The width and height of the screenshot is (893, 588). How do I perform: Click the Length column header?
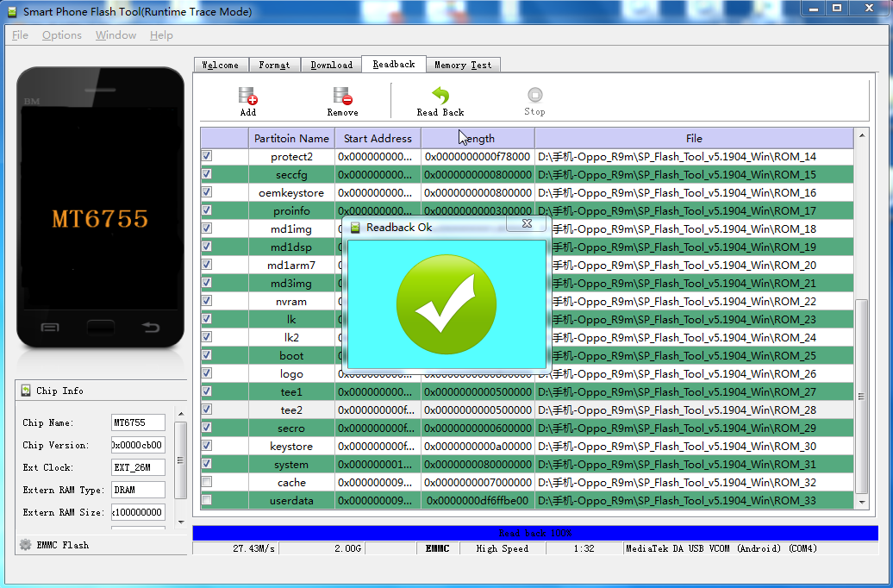[478, 139]
